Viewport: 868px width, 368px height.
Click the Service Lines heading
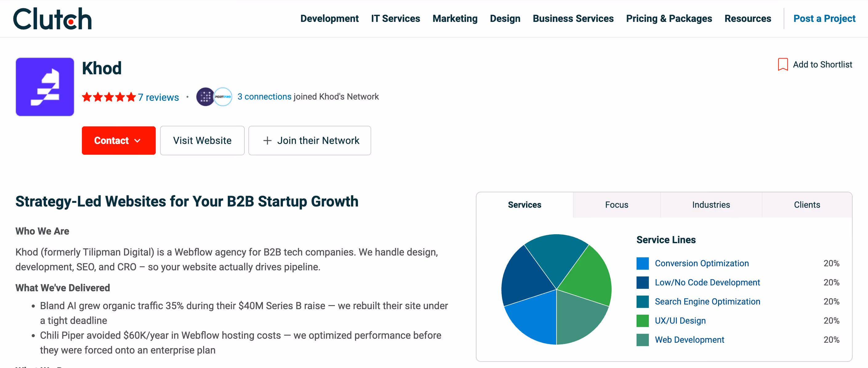[666, 240]
